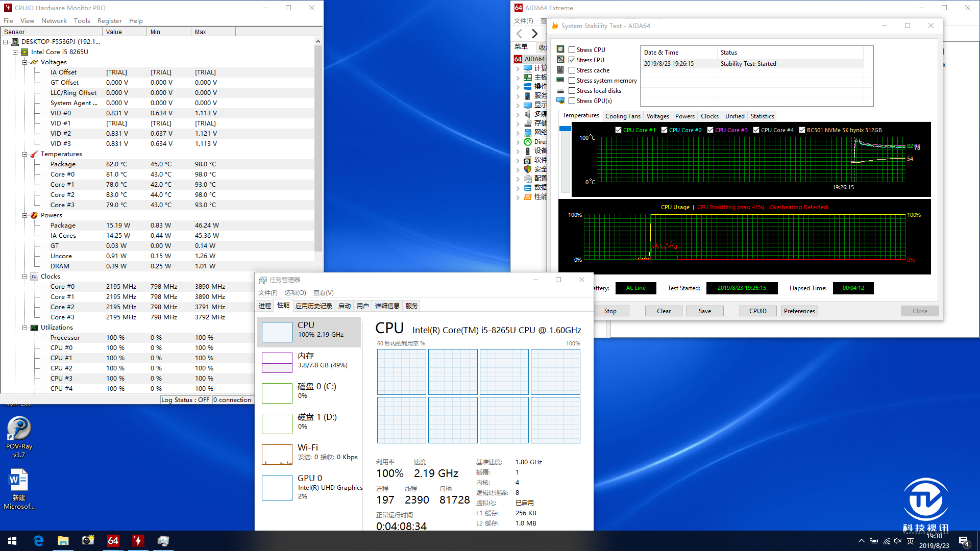The image size is (980, 551).
Task: Switch to Task Manager taskbar icon
Action: coord(163,541)
